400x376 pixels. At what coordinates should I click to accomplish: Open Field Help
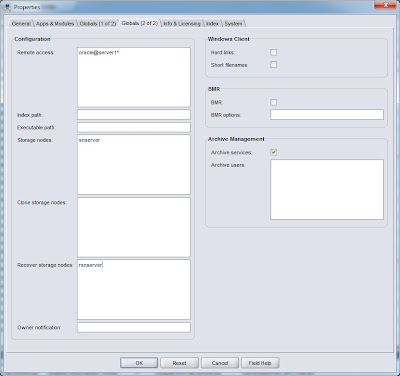click(260, 363)
